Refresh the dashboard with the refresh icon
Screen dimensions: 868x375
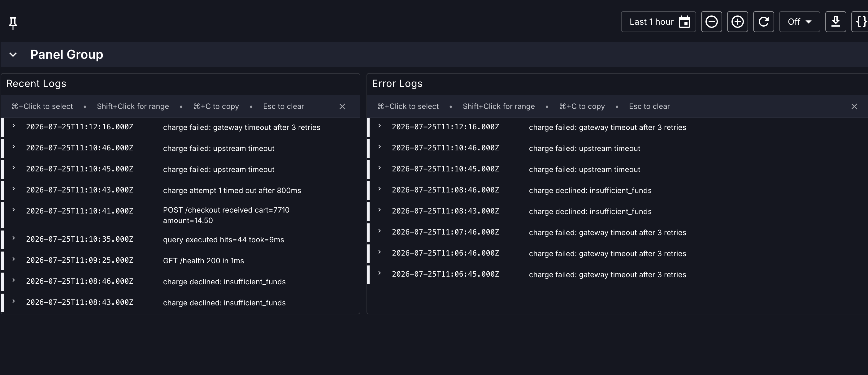point(763,22)
